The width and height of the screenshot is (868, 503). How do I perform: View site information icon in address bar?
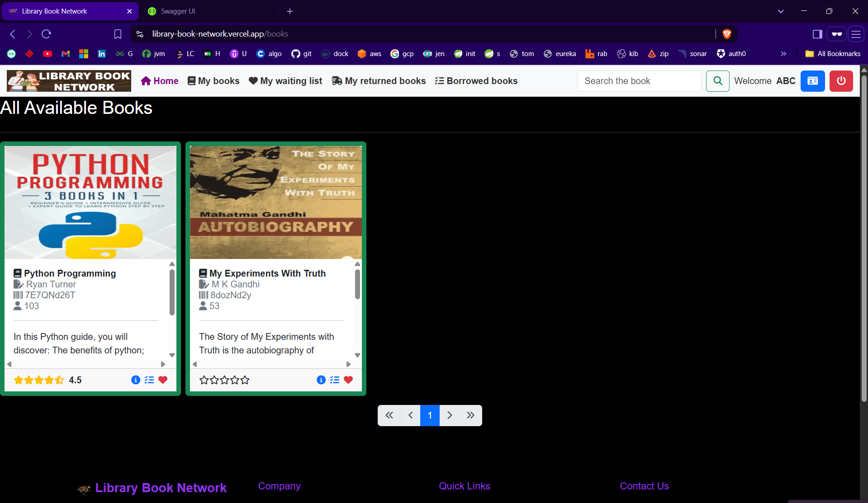[140, 34]
